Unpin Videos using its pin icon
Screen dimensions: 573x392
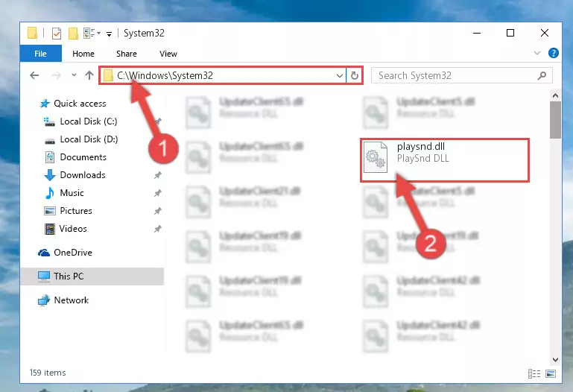(x=158, y=229)
